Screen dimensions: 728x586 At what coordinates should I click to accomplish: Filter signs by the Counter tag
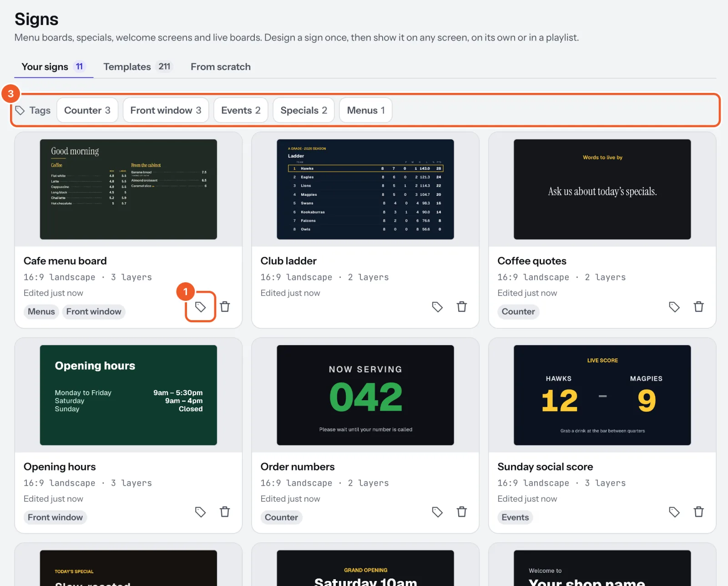coord(87,110)
